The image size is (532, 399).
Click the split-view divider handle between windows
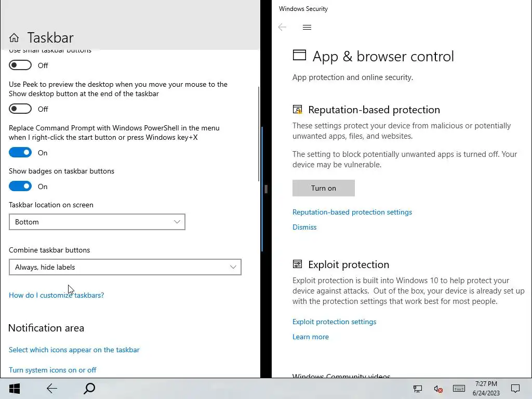pyautogui.click(x=266, y=189)
